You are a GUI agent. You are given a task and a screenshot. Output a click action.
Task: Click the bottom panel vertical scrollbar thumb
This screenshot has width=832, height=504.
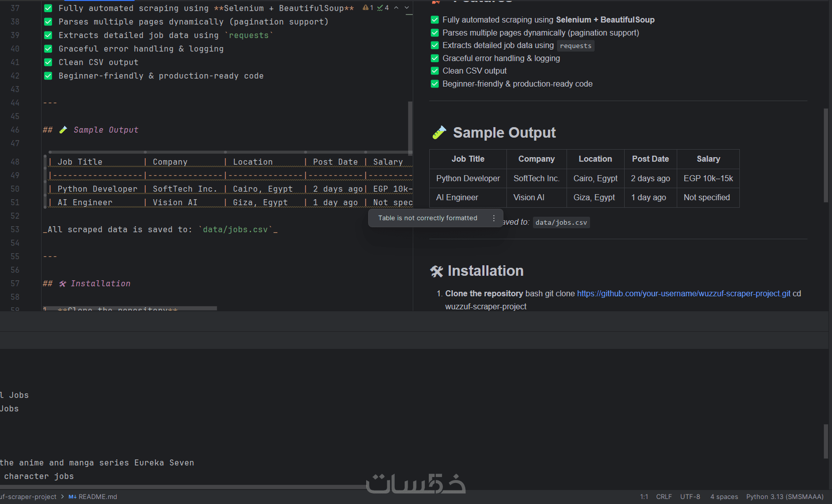826,441
